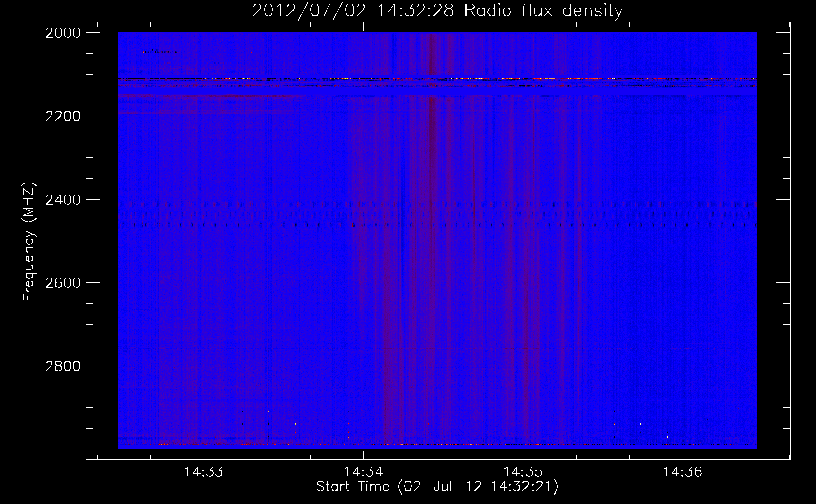Click the '14:33' time axis label
The width and height of the screenshot is (816, 504).
coord(204,472)
